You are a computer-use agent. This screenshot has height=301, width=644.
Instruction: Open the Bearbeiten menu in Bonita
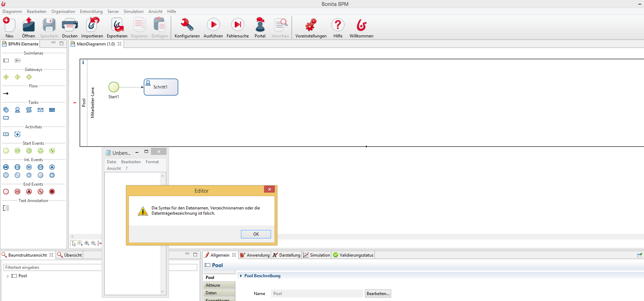[37, 12]
